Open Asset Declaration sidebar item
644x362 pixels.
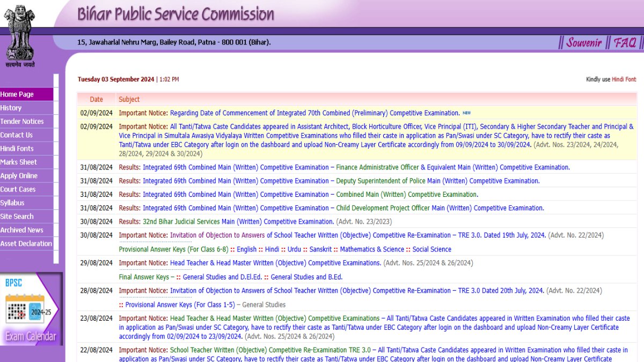coord(26,243)
